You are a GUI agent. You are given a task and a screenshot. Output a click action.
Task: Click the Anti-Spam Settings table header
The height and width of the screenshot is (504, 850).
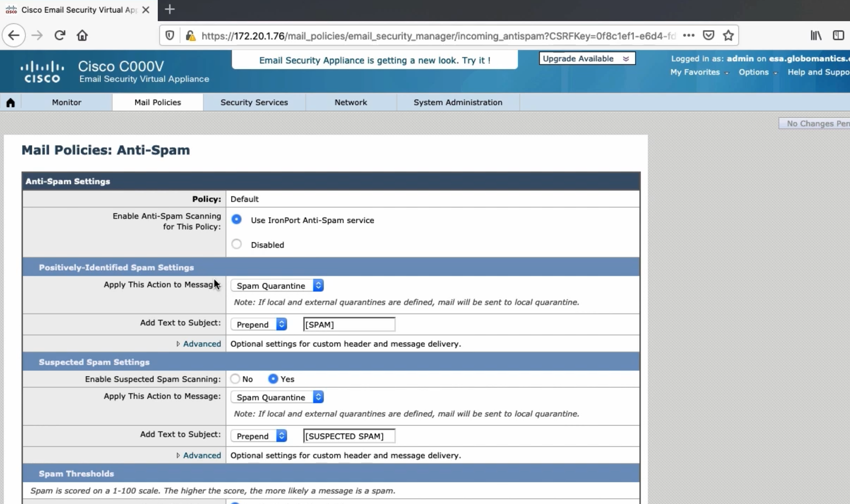331,181
